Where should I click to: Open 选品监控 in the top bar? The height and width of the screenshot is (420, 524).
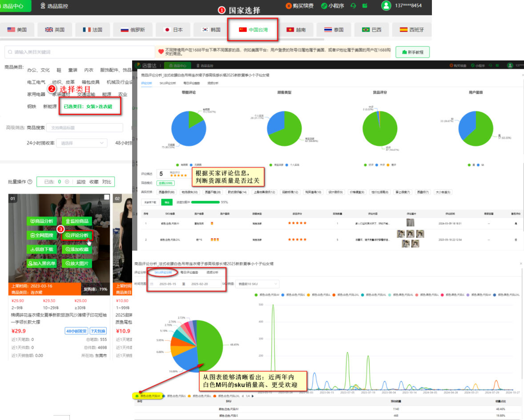click(x=54, y=6)
